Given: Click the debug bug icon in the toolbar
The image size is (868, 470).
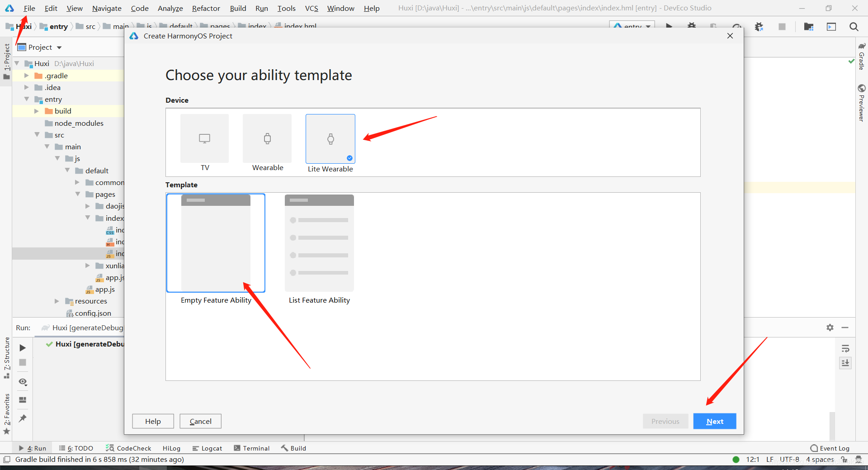Looking at the screenshot, I should [692, 26].
